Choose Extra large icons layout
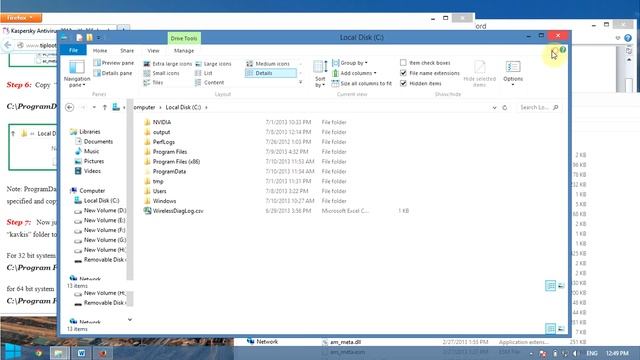640x360 pixels. coord(167,64)
